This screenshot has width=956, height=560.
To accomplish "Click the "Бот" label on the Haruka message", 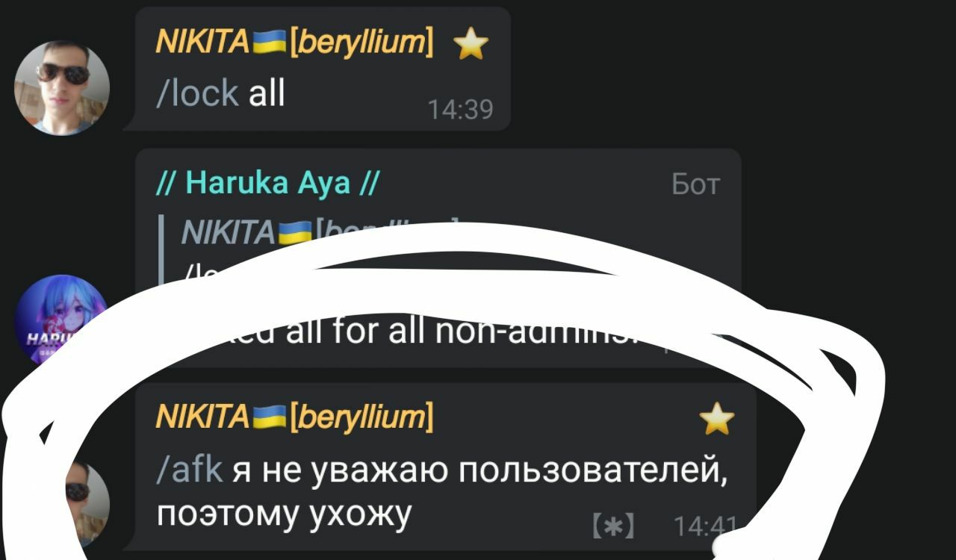I will pos(696,184).
